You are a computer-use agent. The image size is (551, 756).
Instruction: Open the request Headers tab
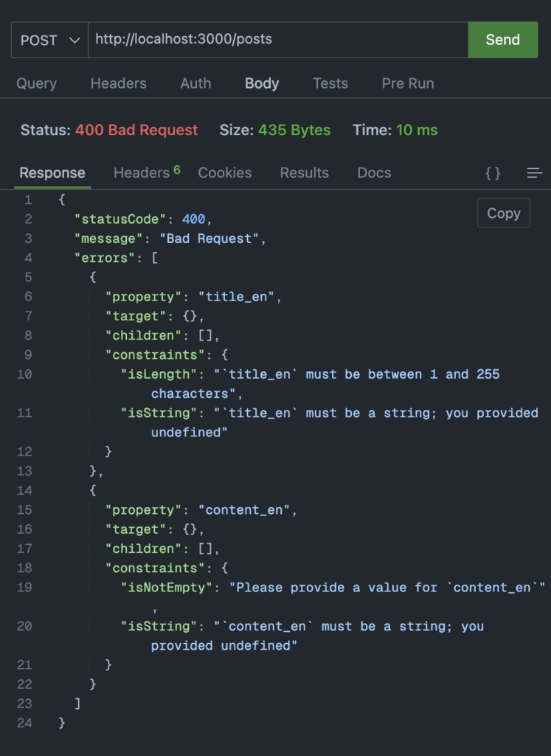pos(118,83)
